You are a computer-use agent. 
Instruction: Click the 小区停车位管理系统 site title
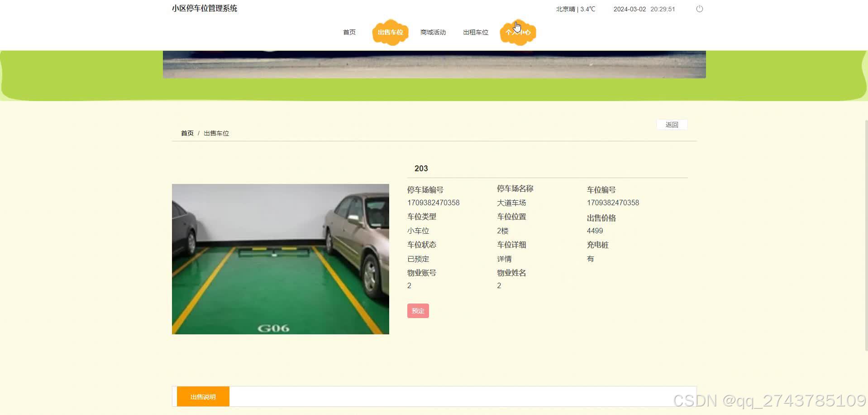point(205,8)
